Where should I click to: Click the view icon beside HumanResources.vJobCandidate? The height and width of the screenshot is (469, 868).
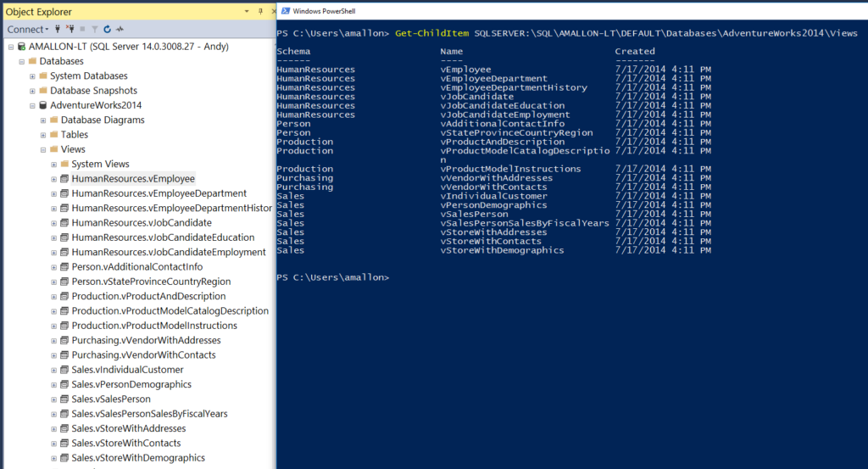[64, 222]
